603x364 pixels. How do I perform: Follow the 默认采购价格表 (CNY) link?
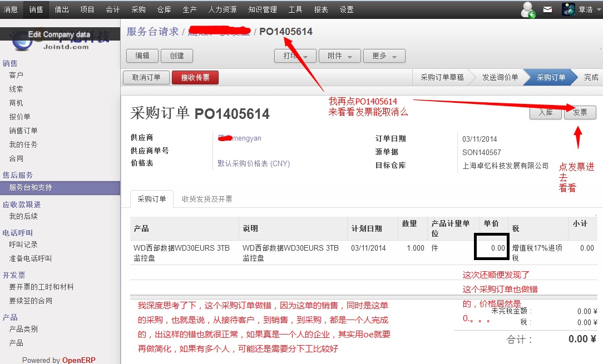coord(254,164)
